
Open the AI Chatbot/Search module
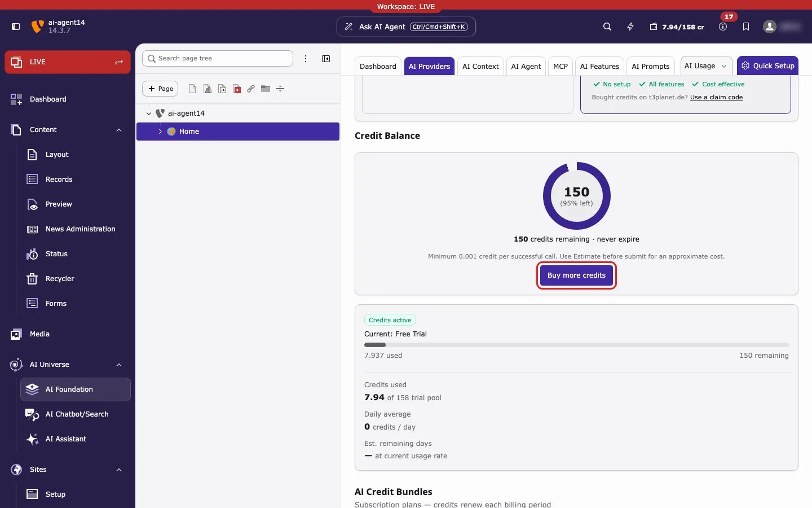pos(76,414)
